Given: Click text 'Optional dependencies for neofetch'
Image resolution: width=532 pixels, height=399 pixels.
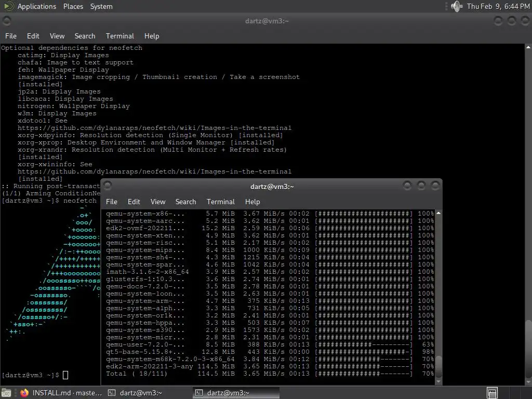Looking at the screenshot, I should pos(72,48).
